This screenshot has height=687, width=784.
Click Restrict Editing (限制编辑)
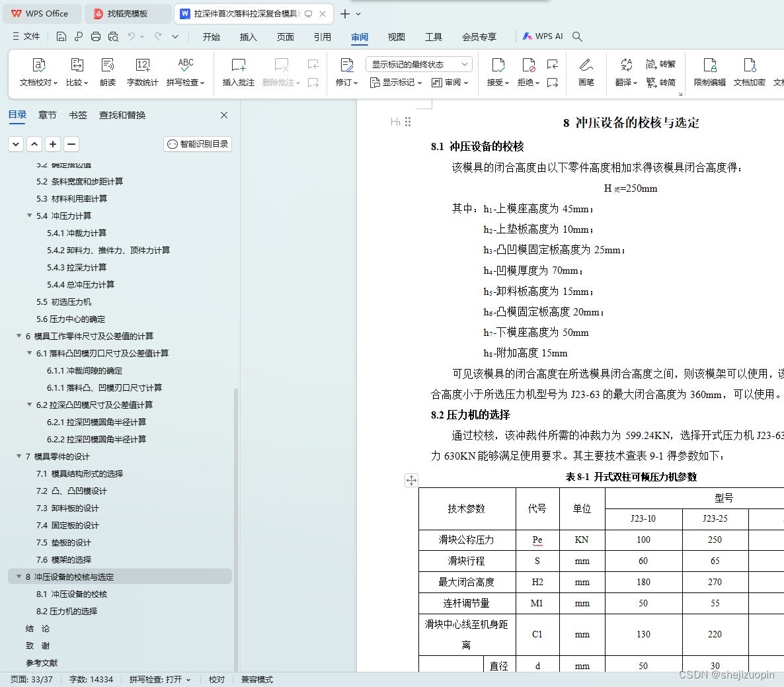pos(709,73)
